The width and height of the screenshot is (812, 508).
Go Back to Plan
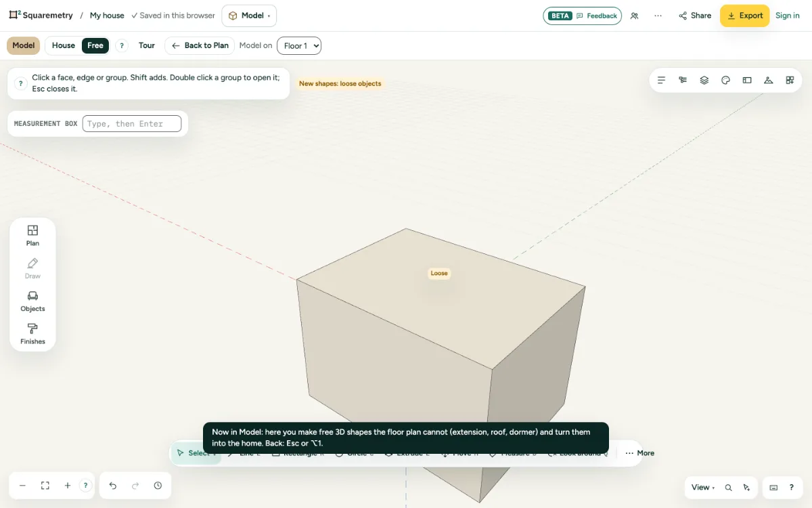(x=200, y=45)
